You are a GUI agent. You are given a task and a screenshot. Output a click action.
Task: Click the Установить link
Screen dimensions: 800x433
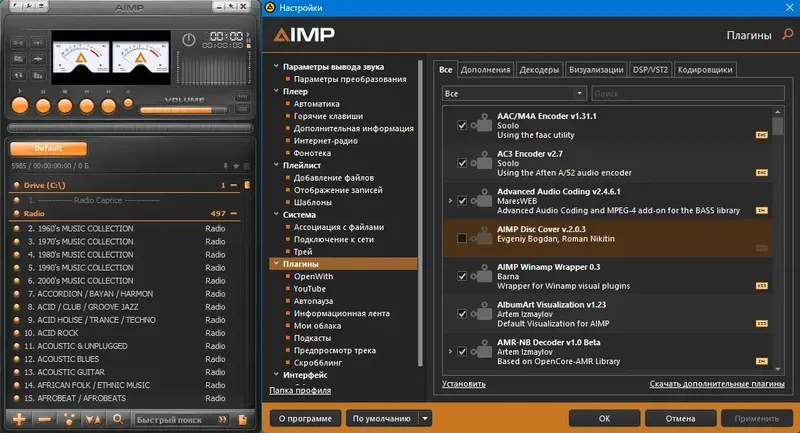pyautogui.click(x=464, y=384)
